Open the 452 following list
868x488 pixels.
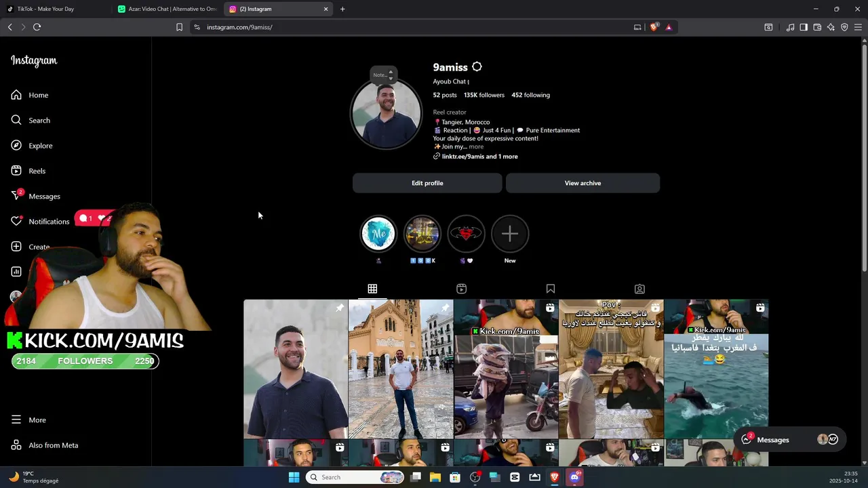530,95
